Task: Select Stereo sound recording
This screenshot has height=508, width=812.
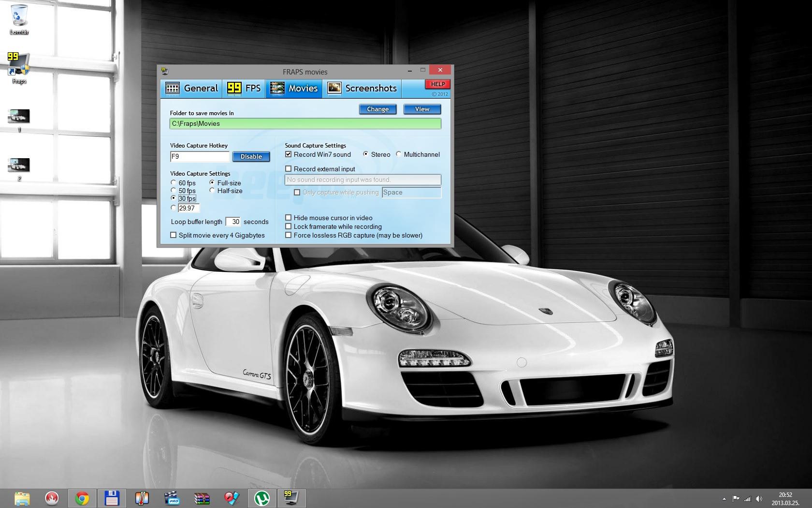Action: (x=366, y=154)
